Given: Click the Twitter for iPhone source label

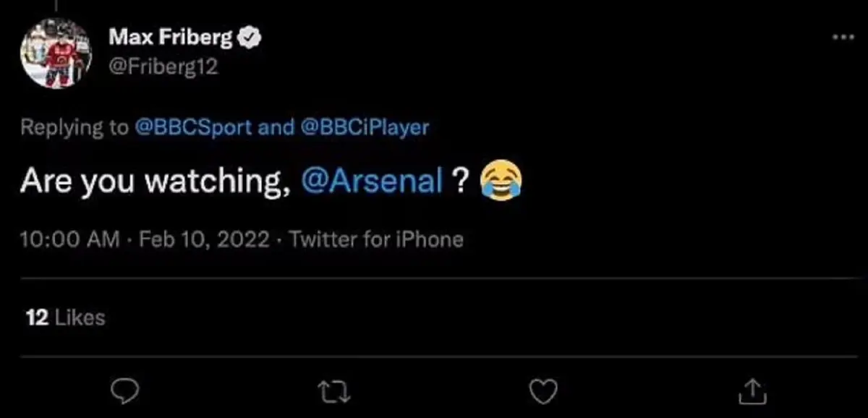Looking at the screenshot, I should pyautogui.click(x=376, y=239).
